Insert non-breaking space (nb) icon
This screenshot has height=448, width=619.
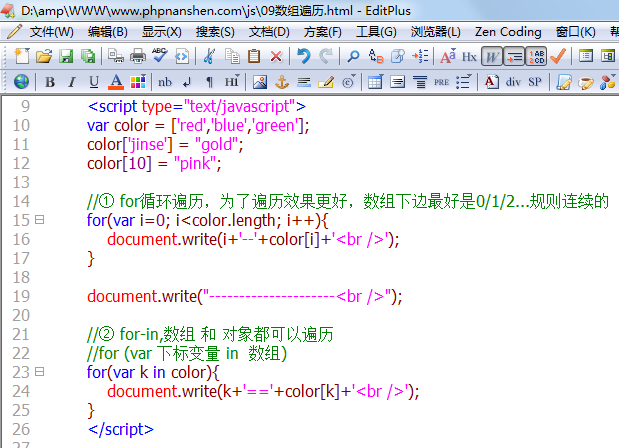[165, 82]
